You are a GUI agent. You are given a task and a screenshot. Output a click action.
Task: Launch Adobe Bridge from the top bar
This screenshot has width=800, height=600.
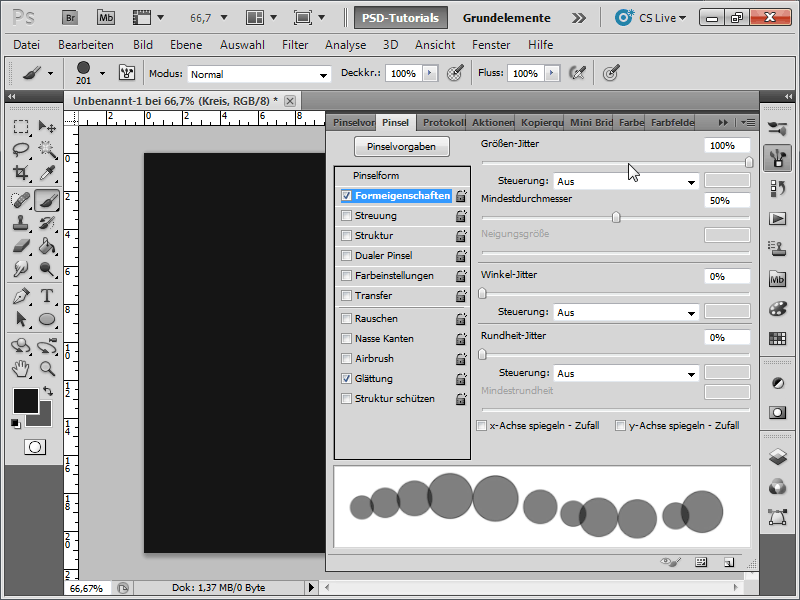click(70, 18)
